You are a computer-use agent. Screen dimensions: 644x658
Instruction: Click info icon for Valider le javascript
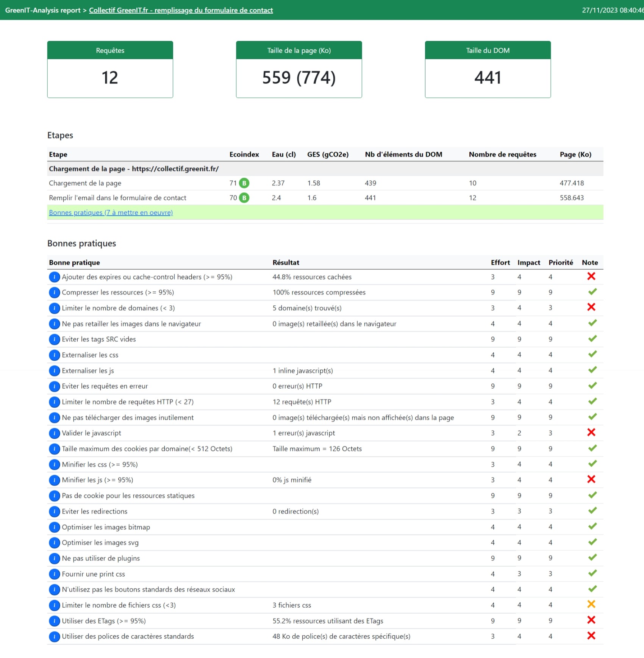coord(54,433)
